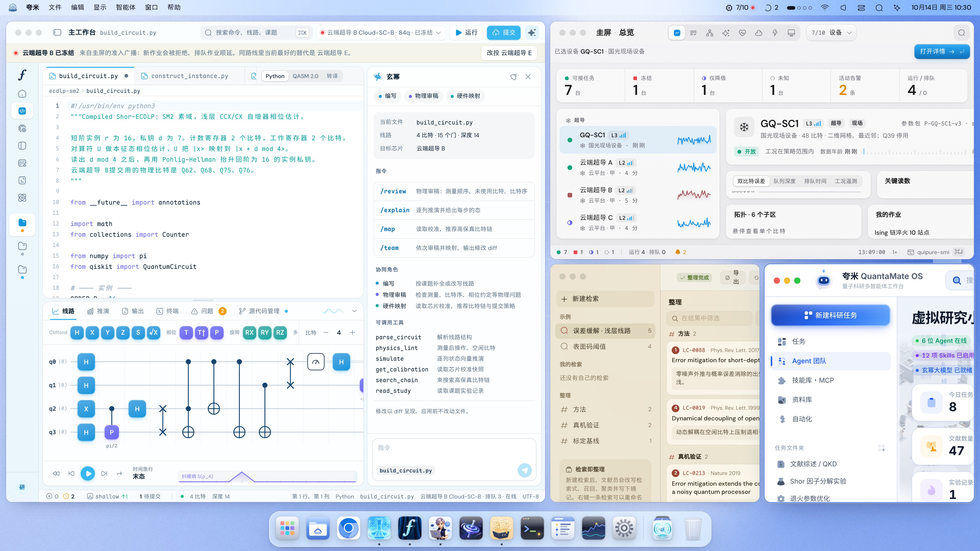Click the clear-chat icon in the 玄幂 panel header
The width and height of the screenshot is (980, 551).
point(513,77)
